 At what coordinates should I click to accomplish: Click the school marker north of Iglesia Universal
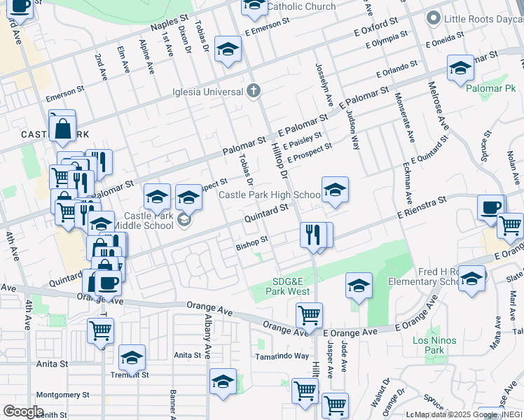pyautogui.click(x=228, y=51)
